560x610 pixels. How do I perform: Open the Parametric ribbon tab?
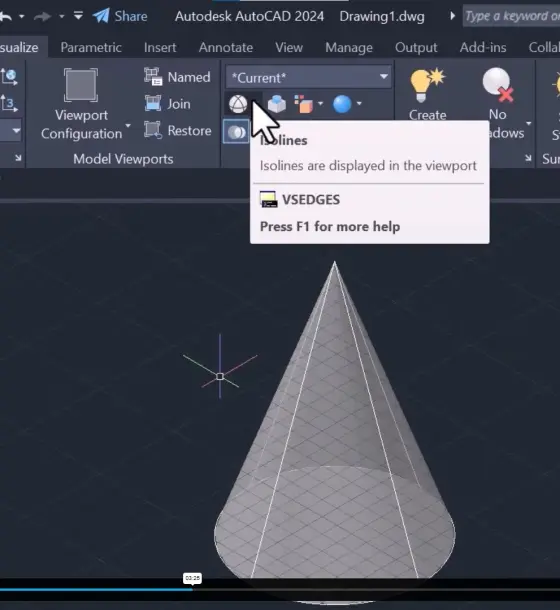pos(91,47)
